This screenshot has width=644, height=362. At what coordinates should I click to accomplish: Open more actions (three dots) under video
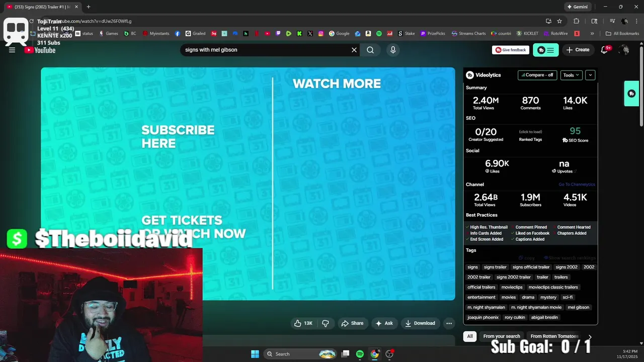(449, 323)
